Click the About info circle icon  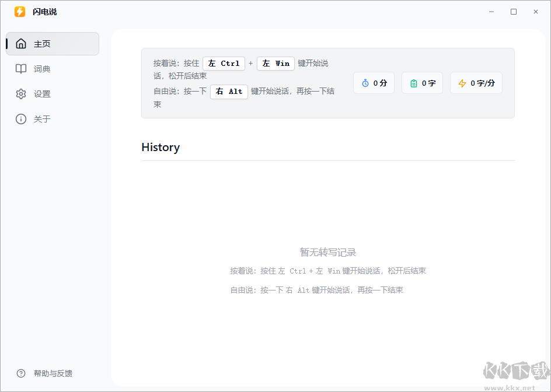(x=21, y=119)
